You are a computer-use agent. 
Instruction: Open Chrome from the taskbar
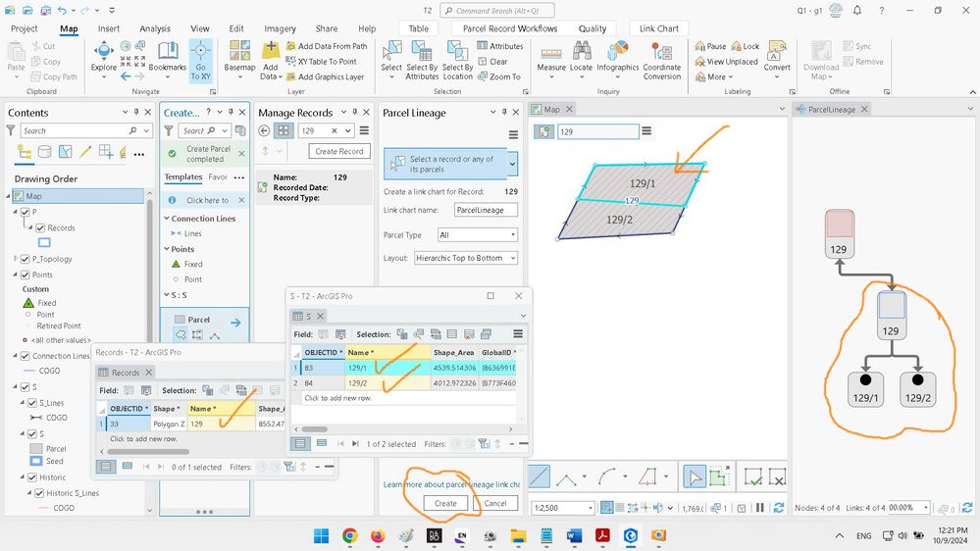[349, 535]
